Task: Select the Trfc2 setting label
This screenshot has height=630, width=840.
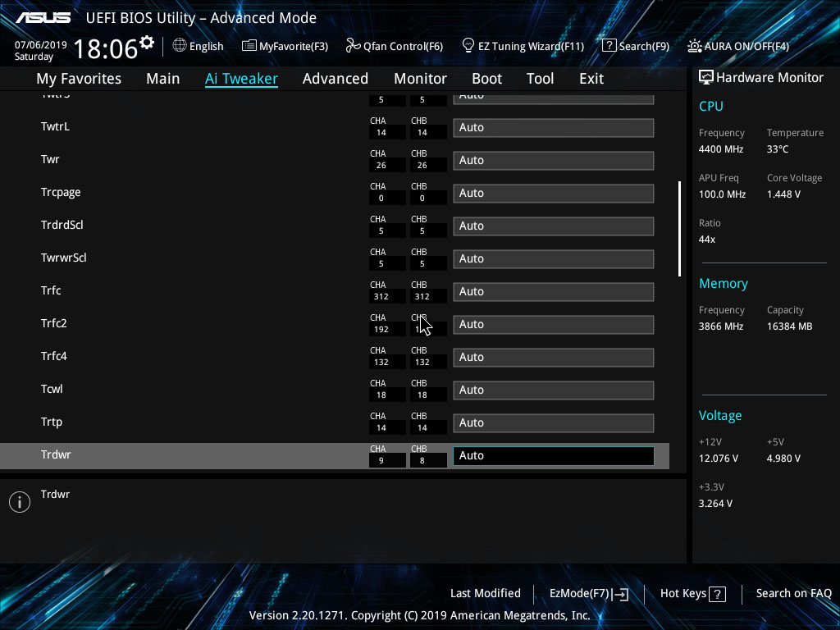Action: [x=53, y=323]
